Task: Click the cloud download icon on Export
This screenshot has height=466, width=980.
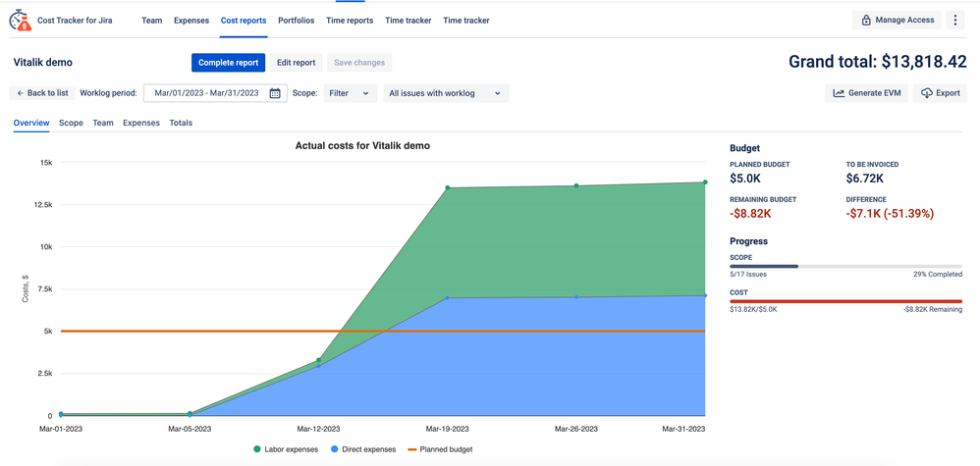Action: click(927, 93)
